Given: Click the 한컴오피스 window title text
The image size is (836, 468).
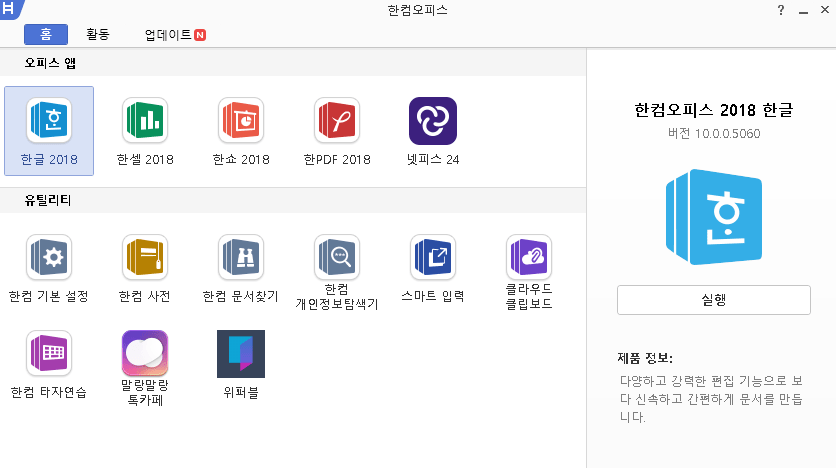Looking at the screenshot, I should (x=417, y=10).
